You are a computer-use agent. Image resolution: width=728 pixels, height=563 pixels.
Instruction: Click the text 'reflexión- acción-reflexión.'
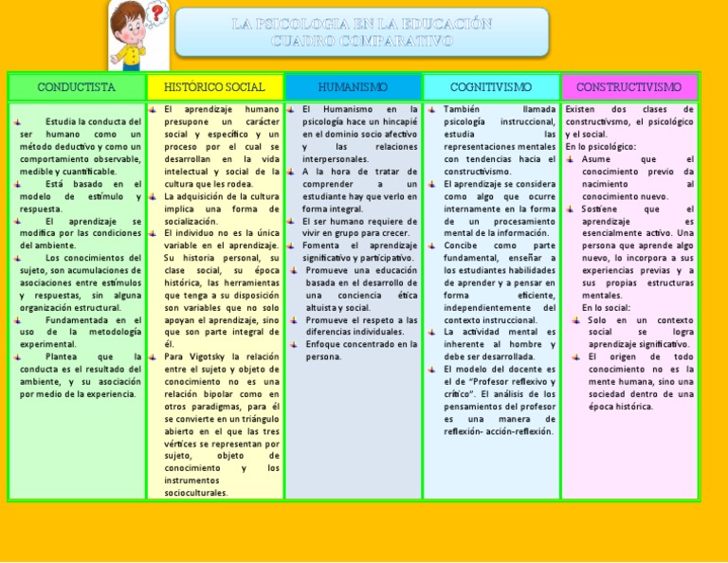[x=499, y=431]
